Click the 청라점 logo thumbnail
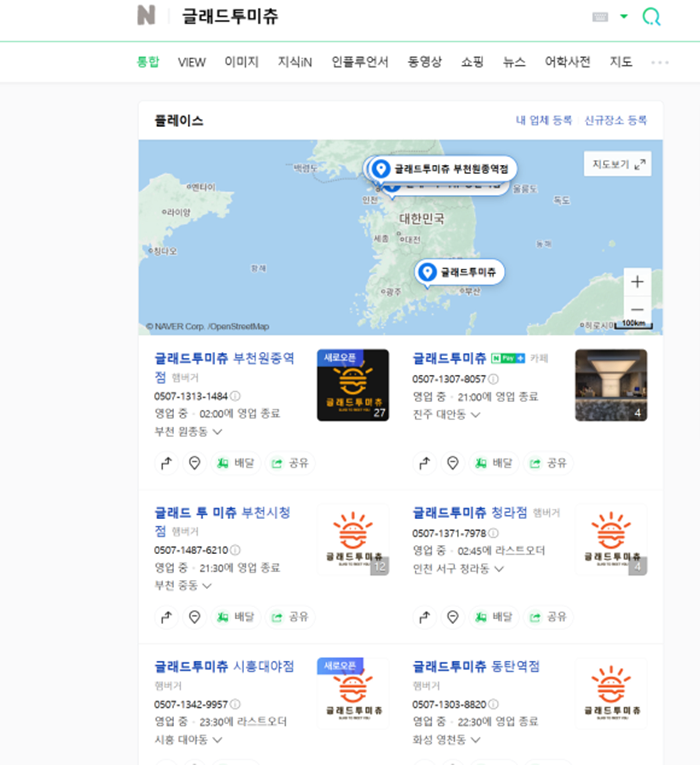The image size is (700, 765). point(611,539)
